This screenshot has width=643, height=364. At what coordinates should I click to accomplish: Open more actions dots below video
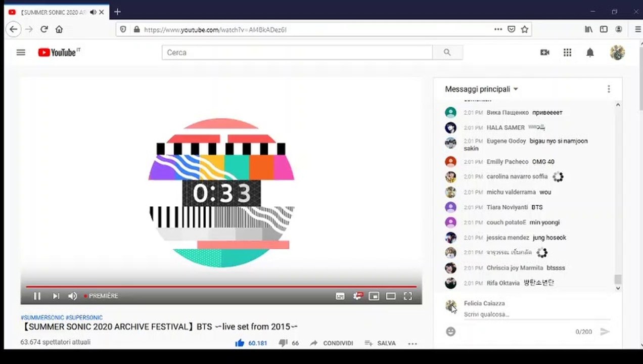pyautogui.click(x=412, y=343)
